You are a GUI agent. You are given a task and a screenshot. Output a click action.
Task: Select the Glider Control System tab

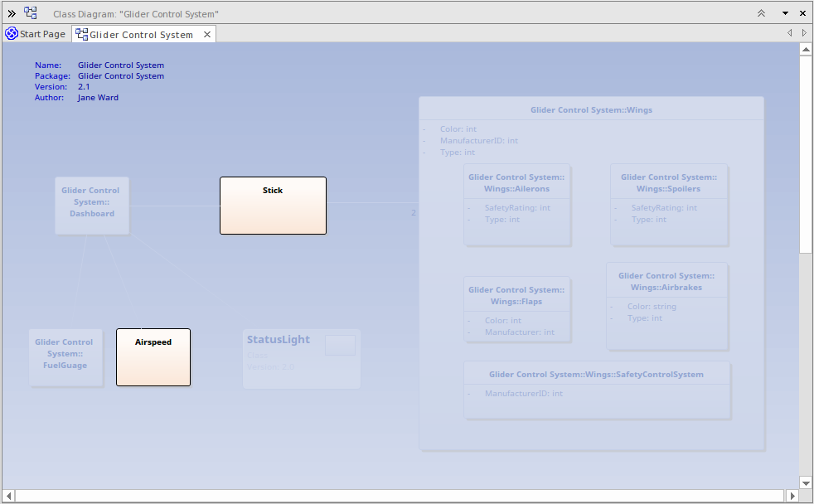[141, 34]
